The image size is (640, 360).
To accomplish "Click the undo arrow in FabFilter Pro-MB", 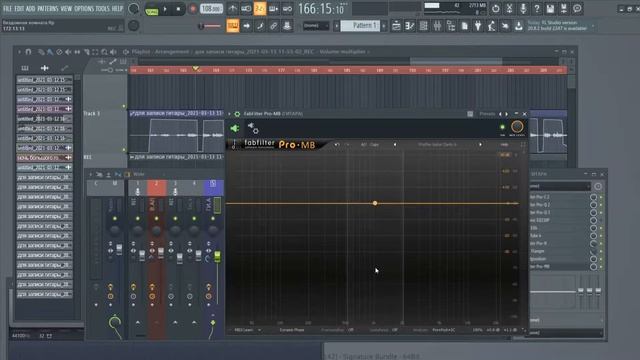I will [337, 144].
